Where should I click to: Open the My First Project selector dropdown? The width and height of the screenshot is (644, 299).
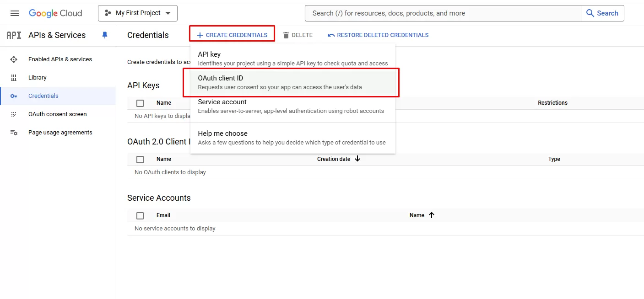(138, 13)
